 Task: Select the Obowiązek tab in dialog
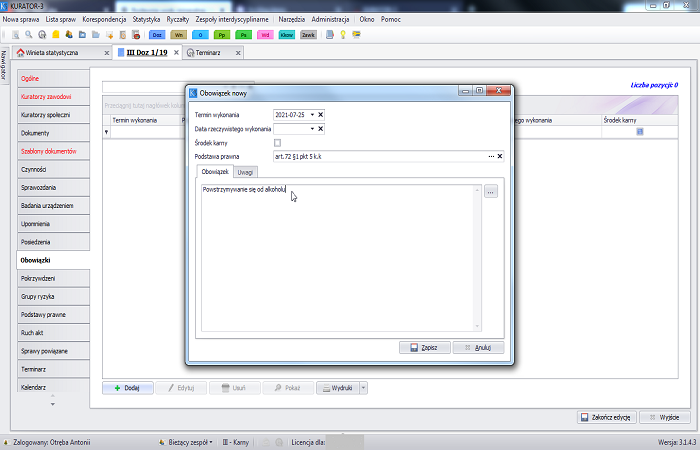point(215,171)
